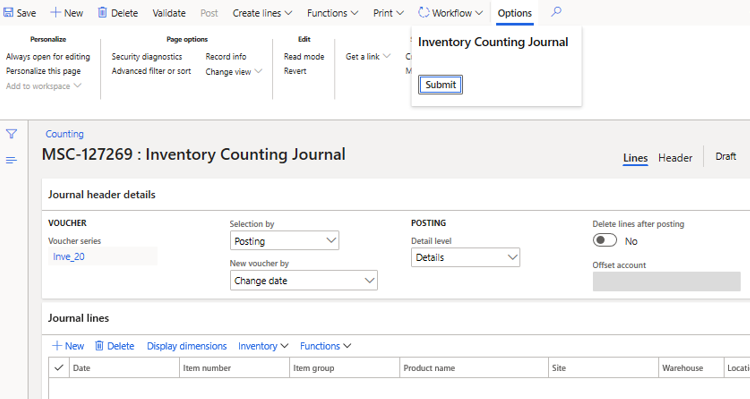
Task: Click plus icon of New in Journal lines
Action: 57,345
